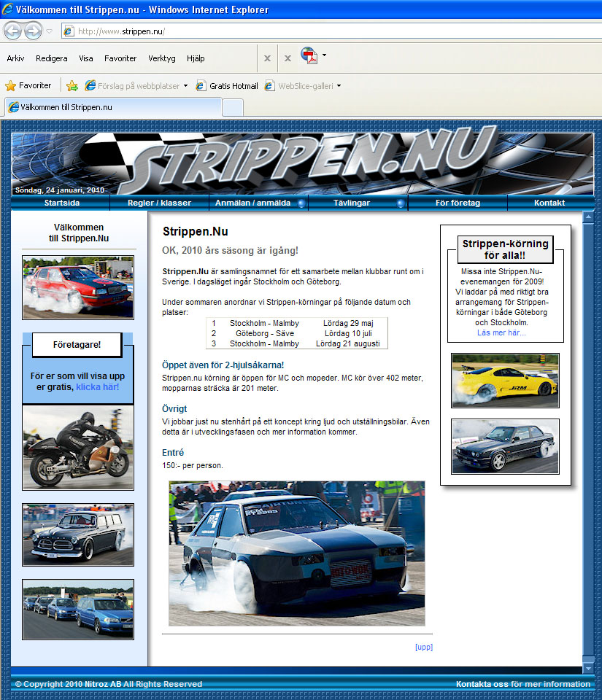Click the 'Företagare!' box heading
Viewport: 602px width, 700px height.
pyautogui.click(x=77, y=345)
